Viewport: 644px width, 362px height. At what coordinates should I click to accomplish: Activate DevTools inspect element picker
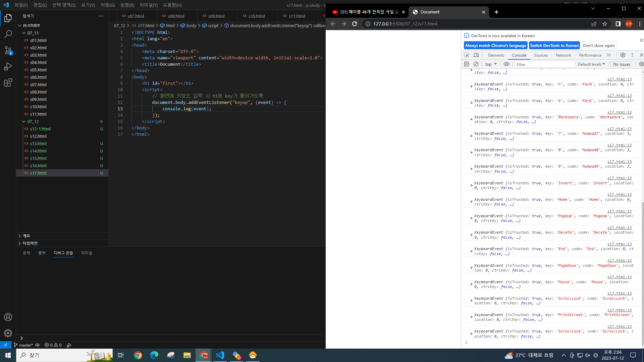[467, 55]
